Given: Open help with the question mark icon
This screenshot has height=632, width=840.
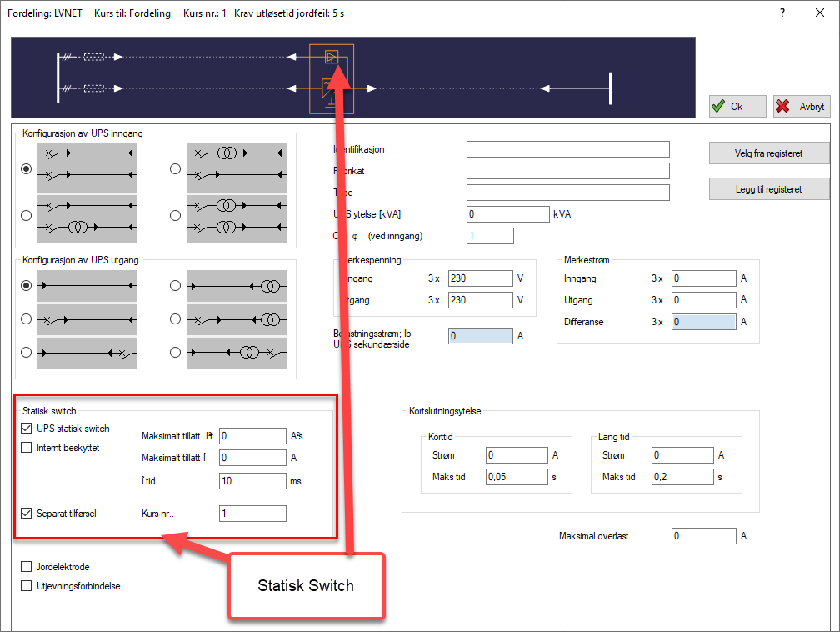Looking at the screenshot, I should pyautogui.click(x=782, y=13).
